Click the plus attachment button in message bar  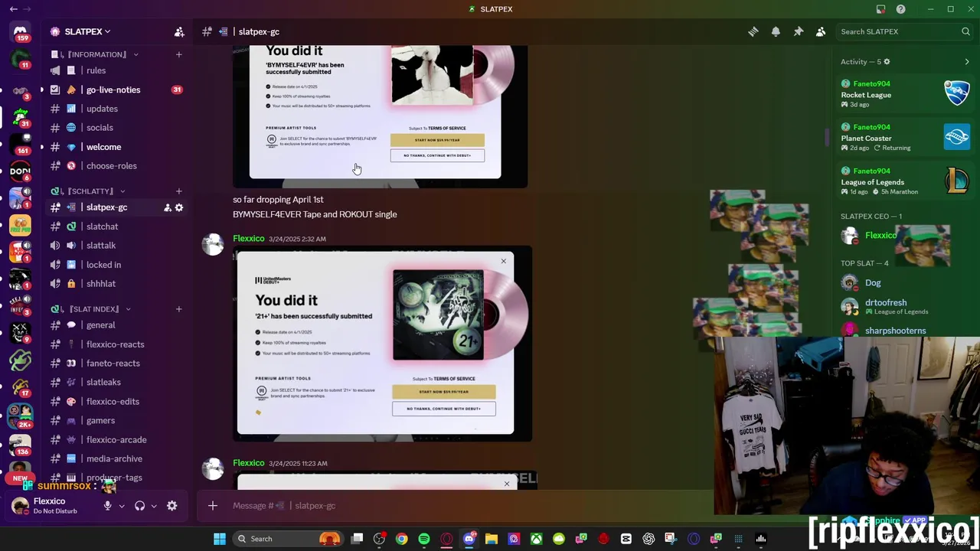pyautogui.click(x=213, y=506)
